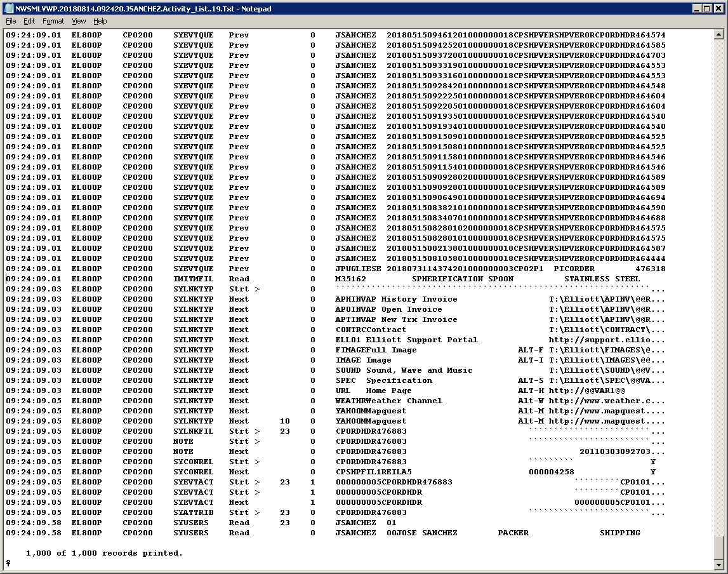Click the CPSHPFIL1REILA5 text
Screen dimensions: 728x574
(x=373, y=472)
